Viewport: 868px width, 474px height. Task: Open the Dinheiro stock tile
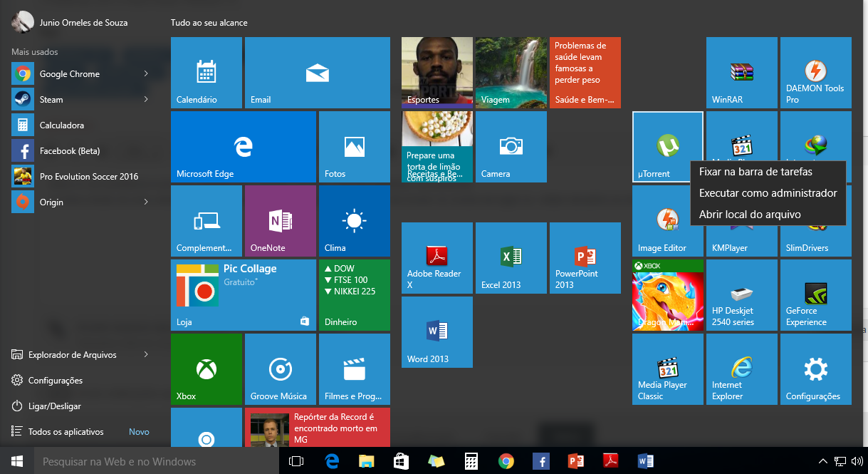[355, 294]
